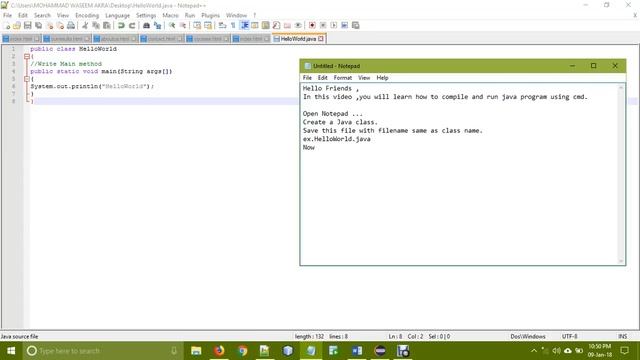Open Notepad++ File menu
The width and height of the screenshot is (640, 360).
(7, 15)
